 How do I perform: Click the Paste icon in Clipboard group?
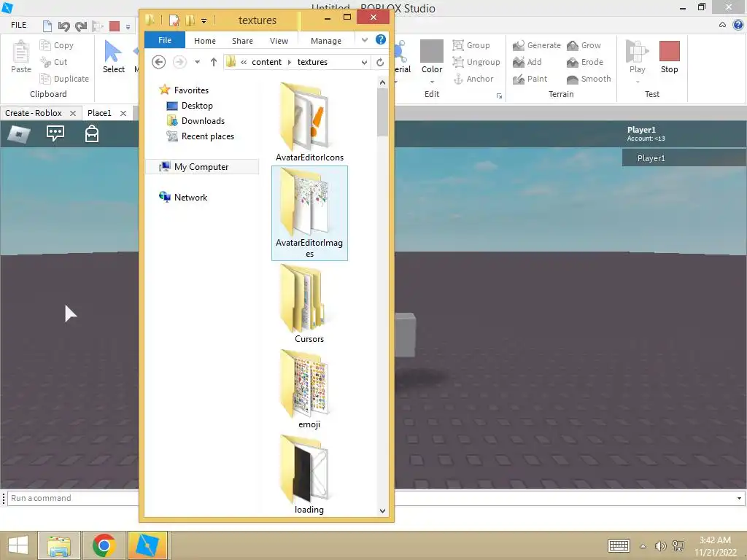20,57
